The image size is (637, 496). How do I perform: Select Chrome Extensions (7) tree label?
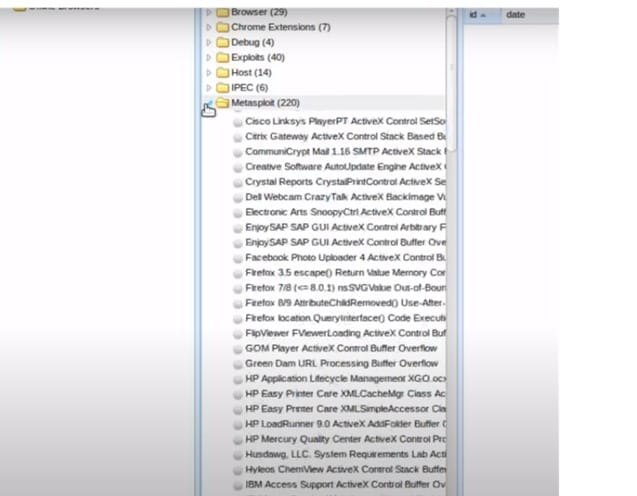point(281,27)
